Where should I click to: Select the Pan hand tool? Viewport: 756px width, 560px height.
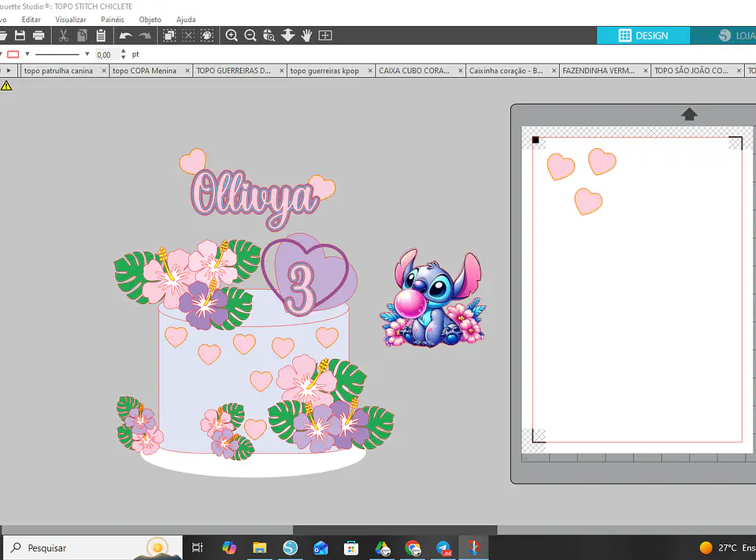point(306,35)
